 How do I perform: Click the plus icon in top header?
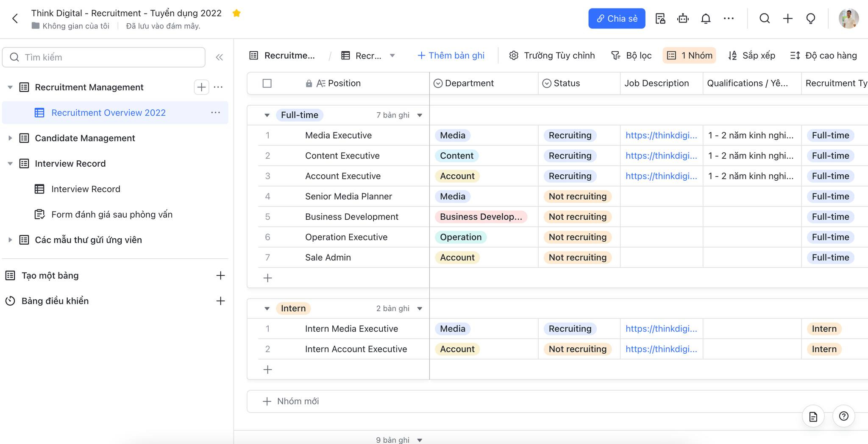pyautogui.click(x=787, y=19)
